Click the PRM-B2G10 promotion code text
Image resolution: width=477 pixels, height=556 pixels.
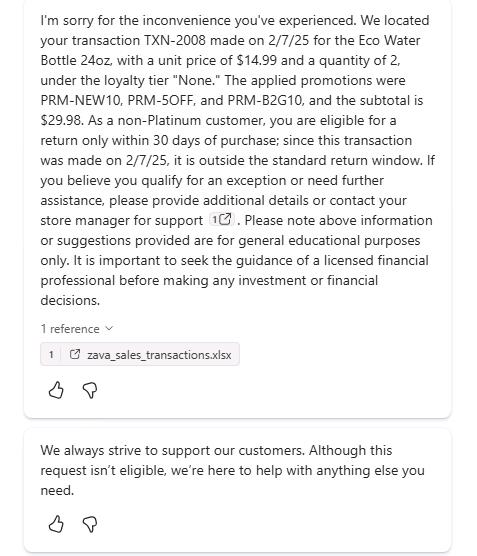coord(265,100)
